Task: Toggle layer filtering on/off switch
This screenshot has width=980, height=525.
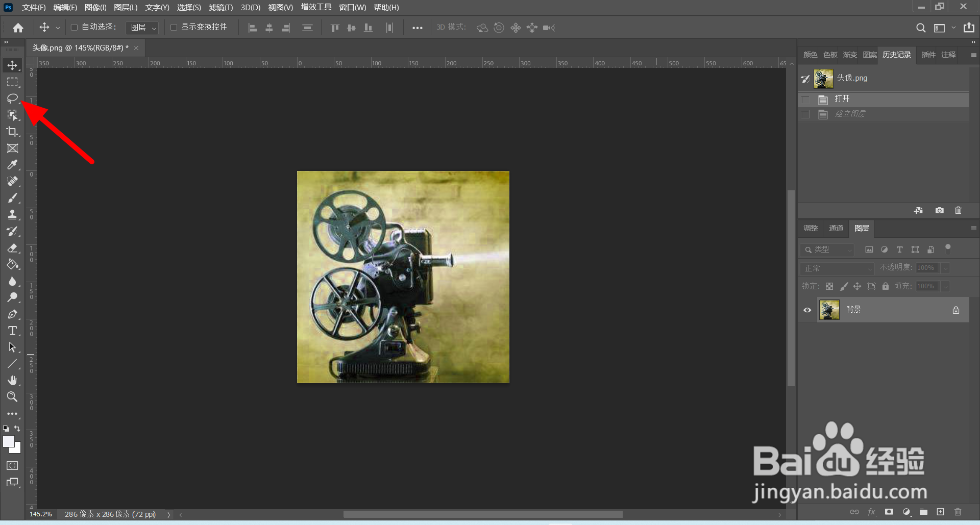Action: coord(948,248)
